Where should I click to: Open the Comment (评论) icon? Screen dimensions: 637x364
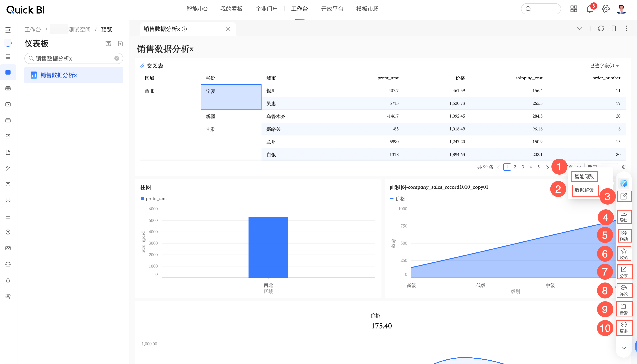point(623,290)
